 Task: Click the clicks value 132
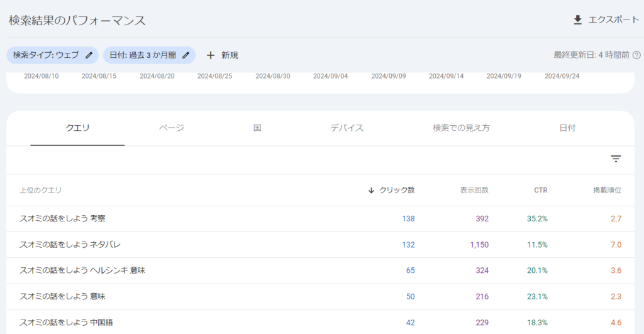click(x=408, y=245)
